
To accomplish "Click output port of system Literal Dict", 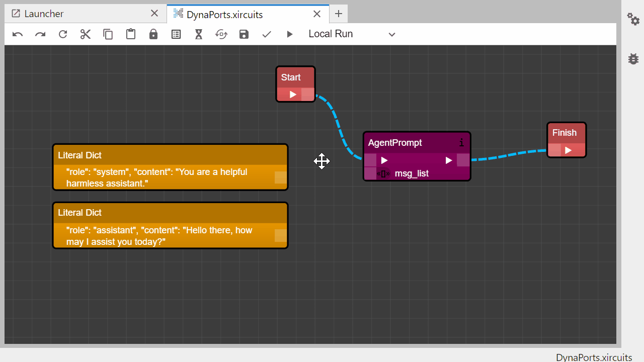I will coord(280,177).
